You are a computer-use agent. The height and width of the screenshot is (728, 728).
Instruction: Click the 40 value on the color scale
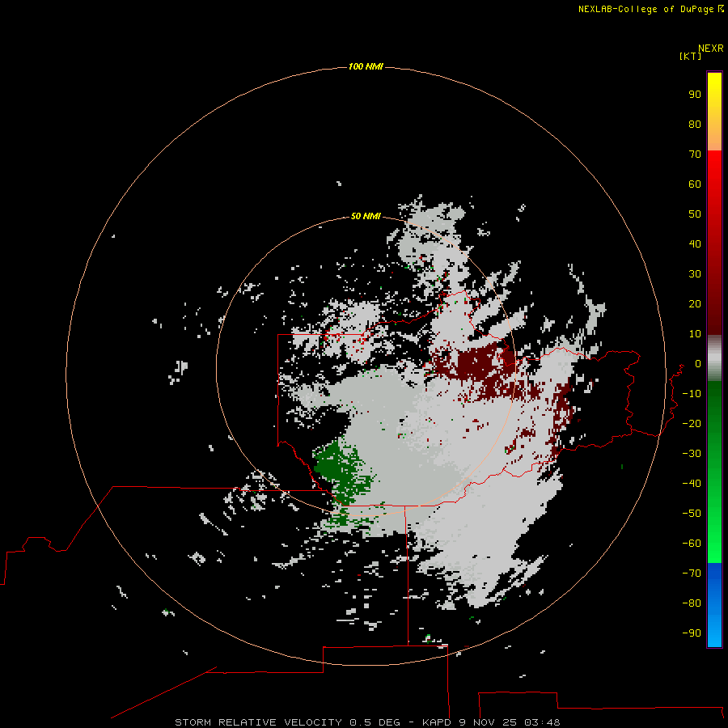point(695,243)
